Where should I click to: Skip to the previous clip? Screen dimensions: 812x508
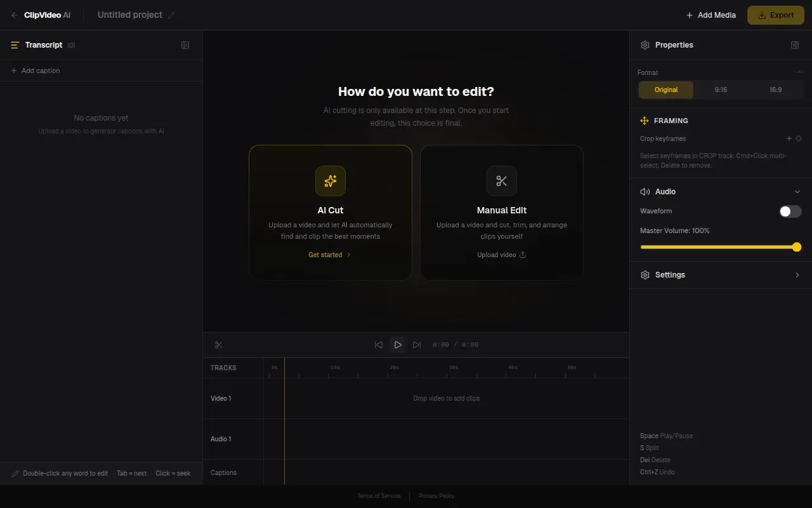coord(379,345)
